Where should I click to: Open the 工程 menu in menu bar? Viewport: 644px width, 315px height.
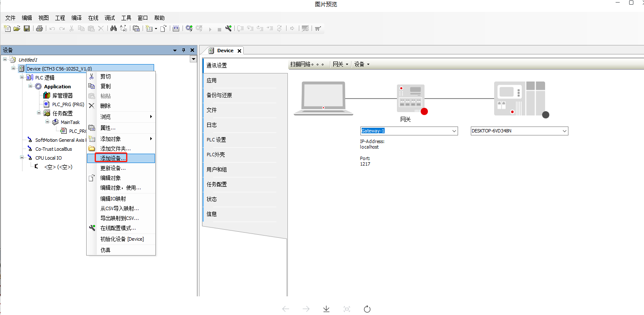[60, 18]
